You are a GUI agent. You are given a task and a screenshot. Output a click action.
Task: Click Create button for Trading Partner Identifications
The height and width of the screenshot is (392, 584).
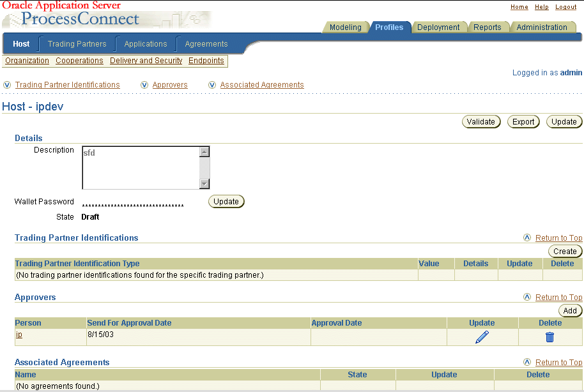click(565, 252)
